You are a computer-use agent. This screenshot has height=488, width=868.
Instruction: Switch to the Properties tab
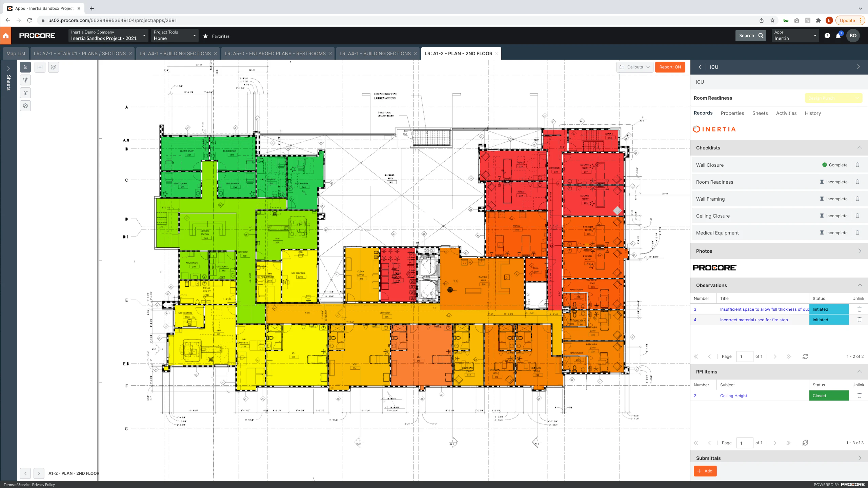[732, 113]
